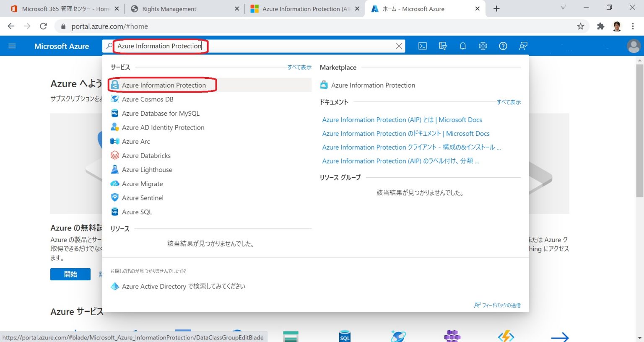
Task: Click the address bar URL
Action: coord(109,26)
